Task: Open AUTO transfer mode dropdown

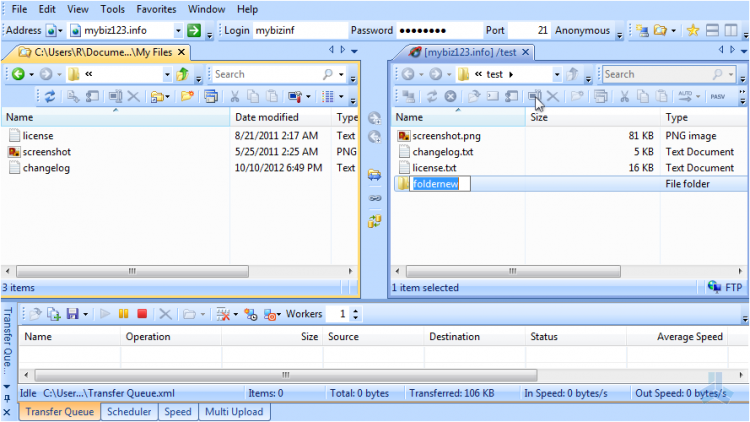Action: [x=698, y=97]
